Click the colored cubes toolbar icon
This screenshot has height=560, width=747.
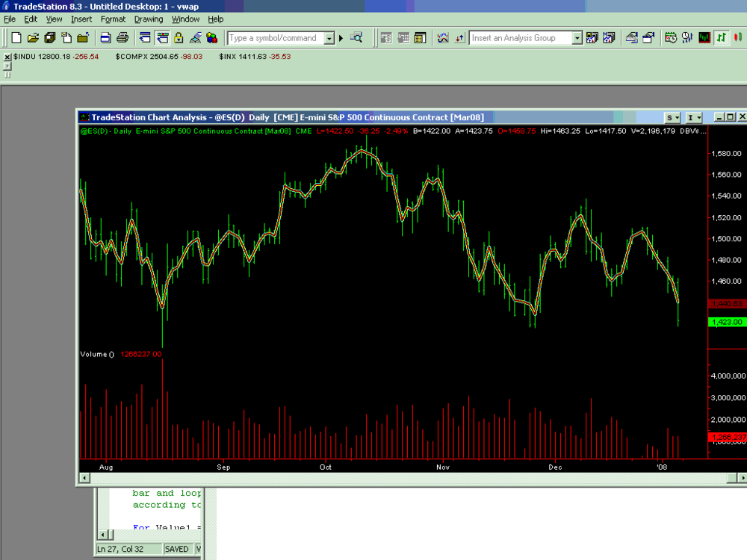pos(212,38)
